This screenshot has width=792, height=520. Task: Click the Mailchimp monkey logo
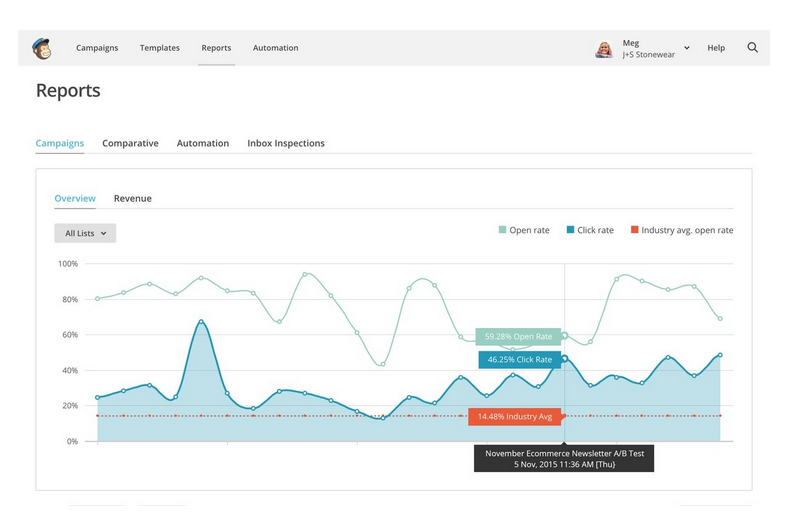[42, 48]
